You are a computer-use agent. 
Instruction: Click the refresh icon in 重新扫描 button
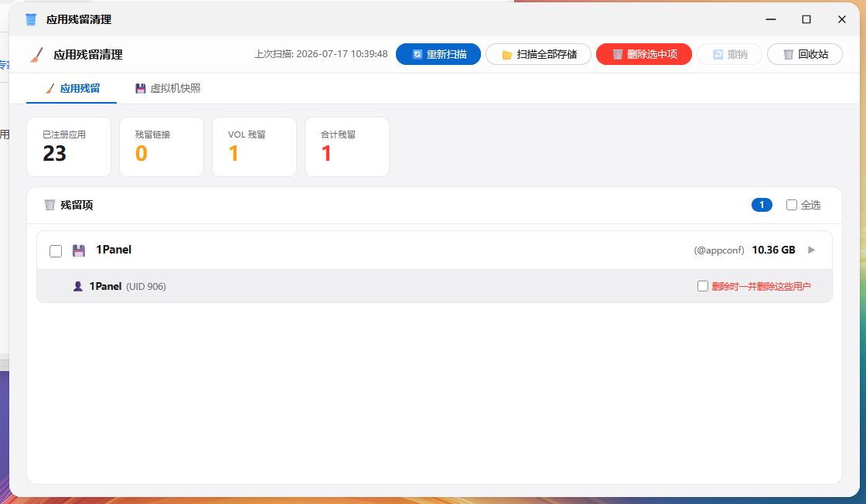pos(418,54)
